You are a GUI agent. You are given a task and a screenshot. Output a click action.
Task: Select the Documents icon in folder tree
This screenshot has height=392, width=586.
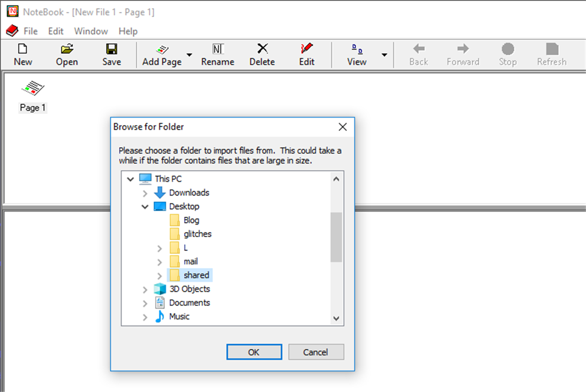click(160, 303)
